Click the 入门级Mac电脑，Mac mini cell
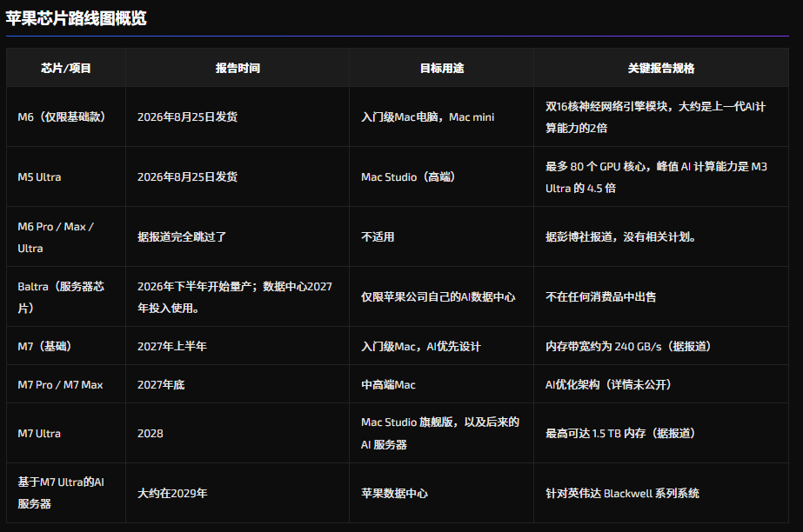The image size is (803, 532). (x=441, y=117)
